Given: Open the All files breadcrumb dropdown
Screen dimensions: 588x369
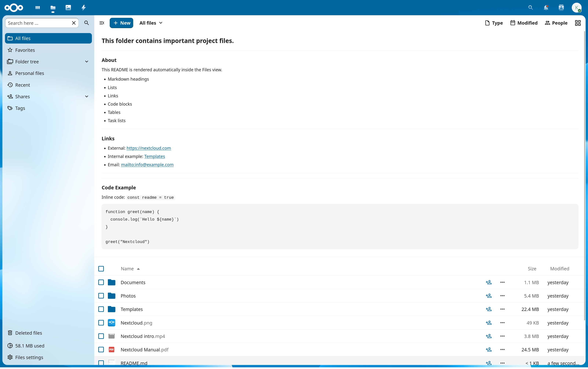Looking at the screenshot, I should coord(151,23).
